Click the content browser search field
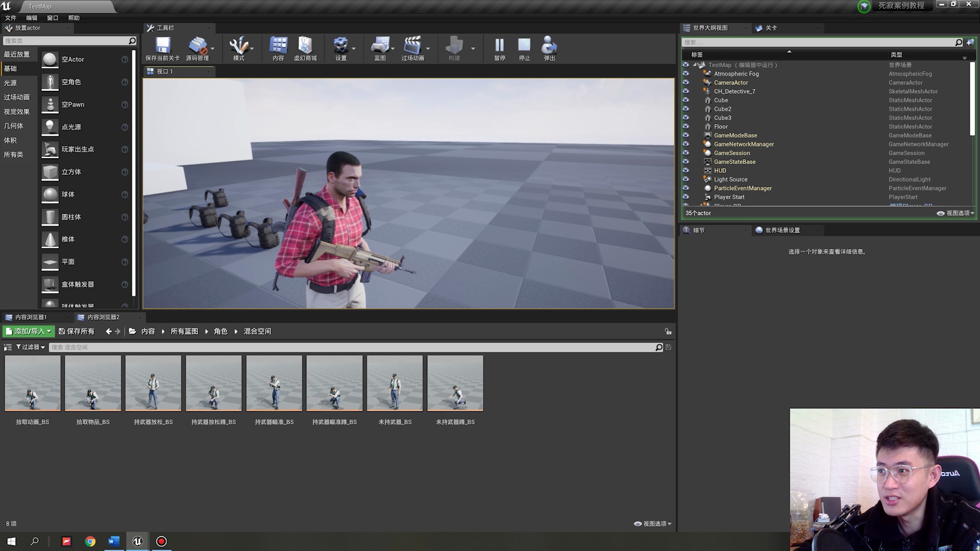This screenshot has height=551, width=980. point(352,347)
